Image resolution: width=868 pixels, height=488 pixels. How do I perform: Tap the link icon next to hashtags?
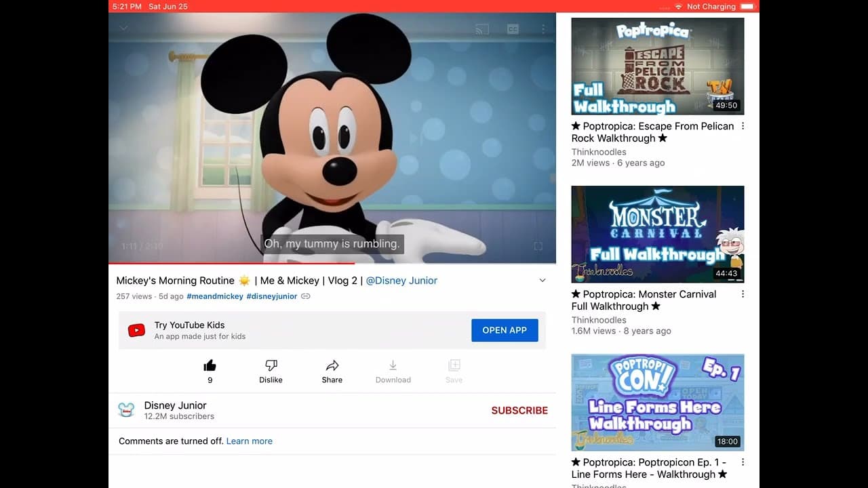(306, 296)
